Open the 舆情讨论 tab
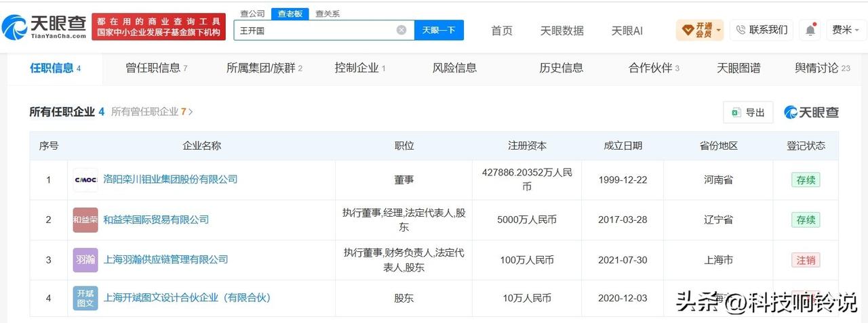This screenshot has height=323, width=868. click(x=822, y=68)
